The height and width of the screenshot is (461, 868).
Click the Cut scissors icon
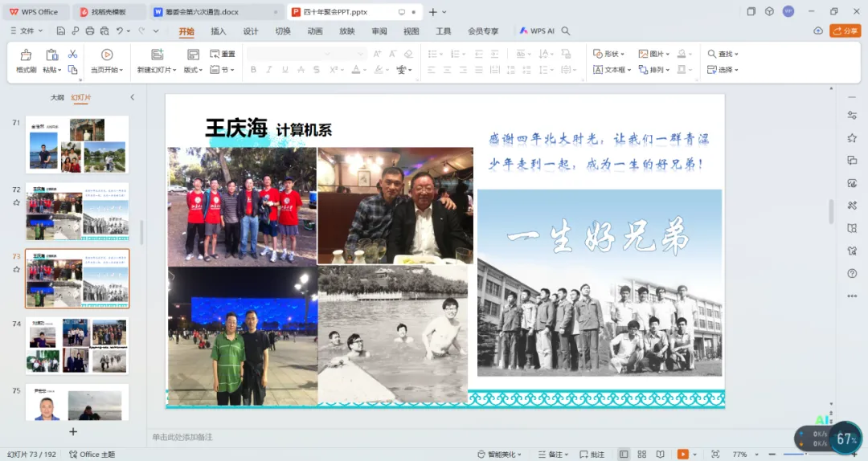[x=72, y=54]
